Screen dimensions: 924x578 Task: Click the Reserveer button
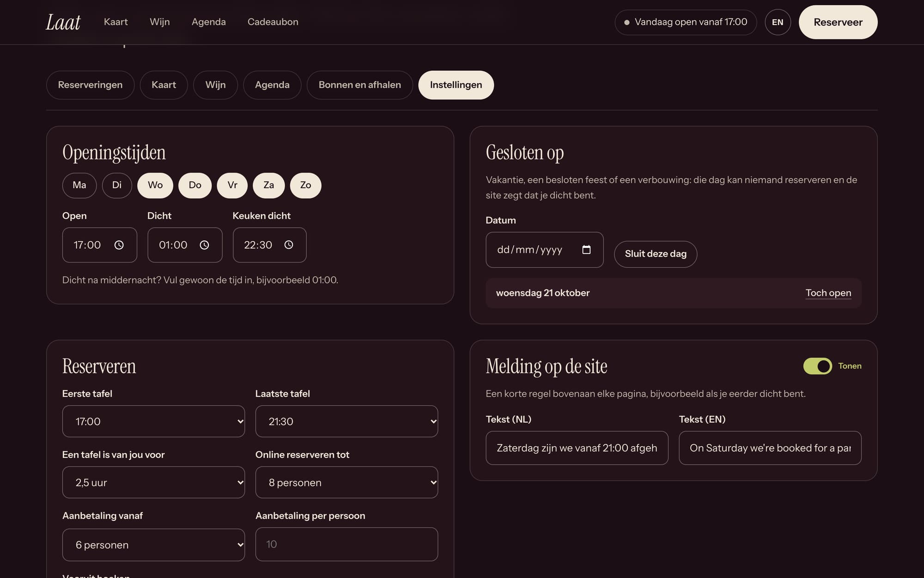(838, 22)
